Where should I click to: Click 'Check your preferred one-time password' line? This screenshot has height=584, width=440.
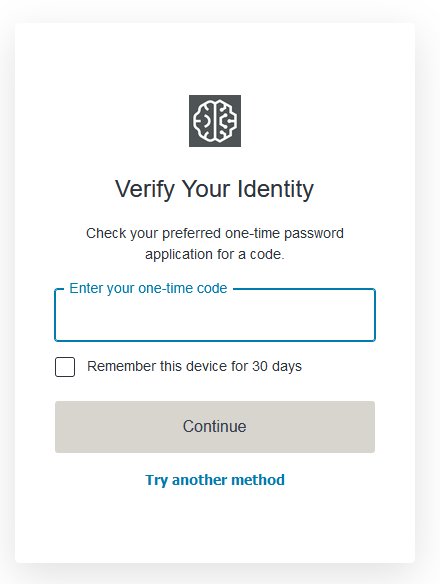click(215, 234)
